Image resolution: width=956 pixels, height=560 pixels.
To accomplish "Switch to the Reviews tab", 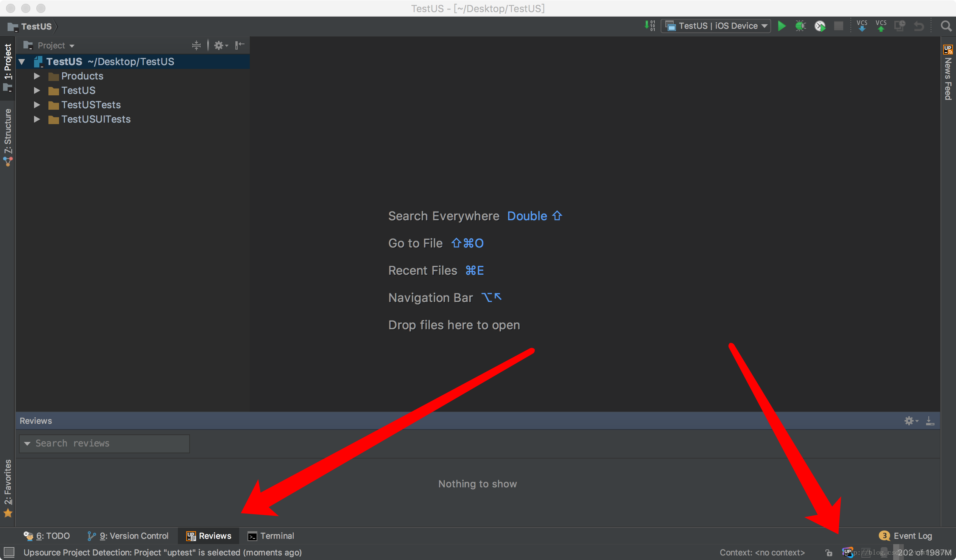I will click(209, 536).
